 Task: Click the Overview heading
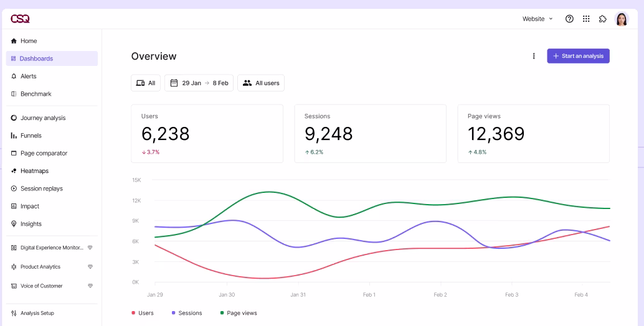[154, 56]
